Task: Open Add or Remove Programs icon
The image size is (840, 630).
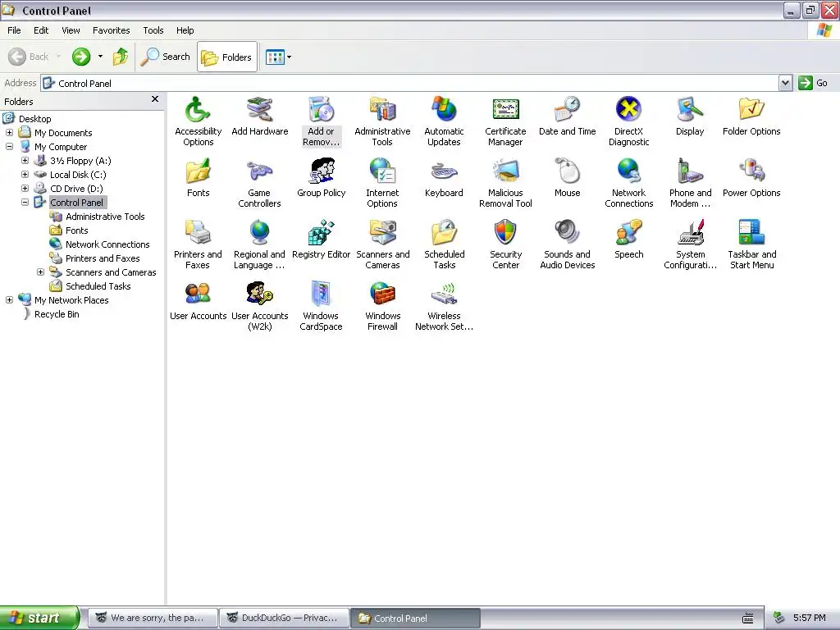Action: click(x=321, y=121)
